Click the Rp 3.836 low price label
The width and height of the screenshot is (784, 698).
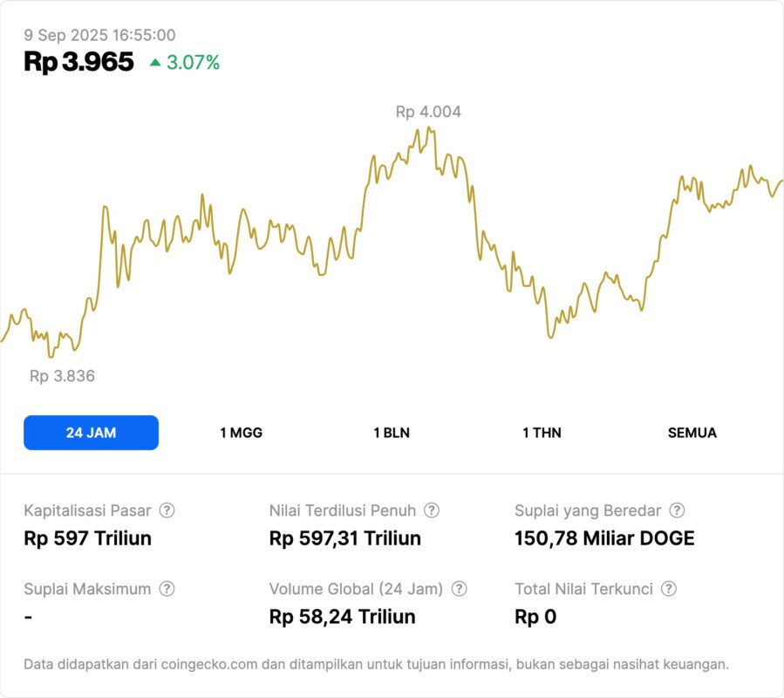pos(62,376)
